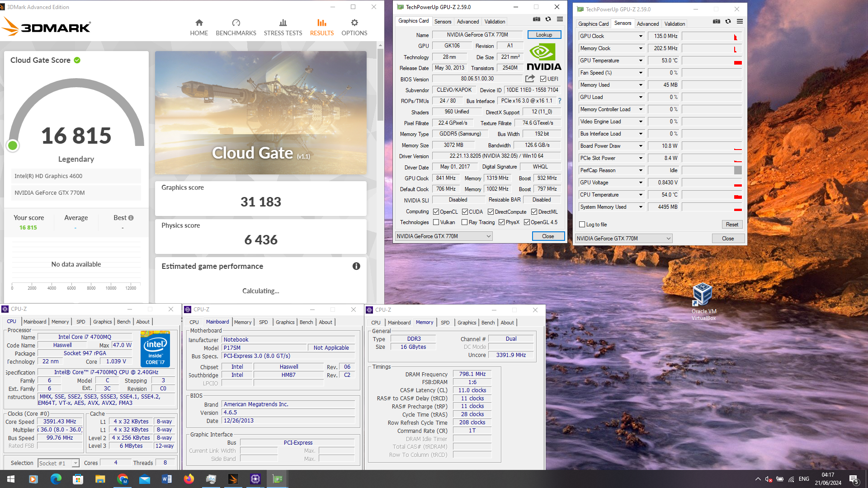The image size is (868, 488).
Task: Open Graphics tab in first CPU-Z window
Action: pyautogui.click(x=103, y=322)
